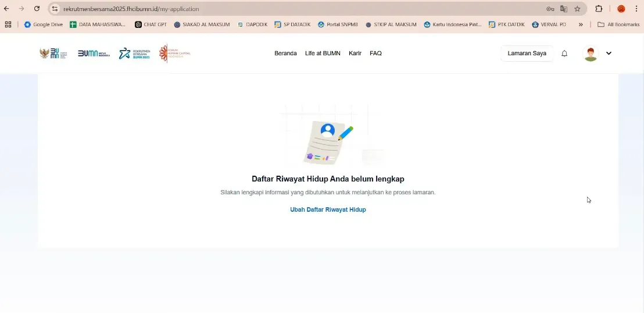Bookmark this page with star icon
644x313 pixels.
tap(577, 9)
